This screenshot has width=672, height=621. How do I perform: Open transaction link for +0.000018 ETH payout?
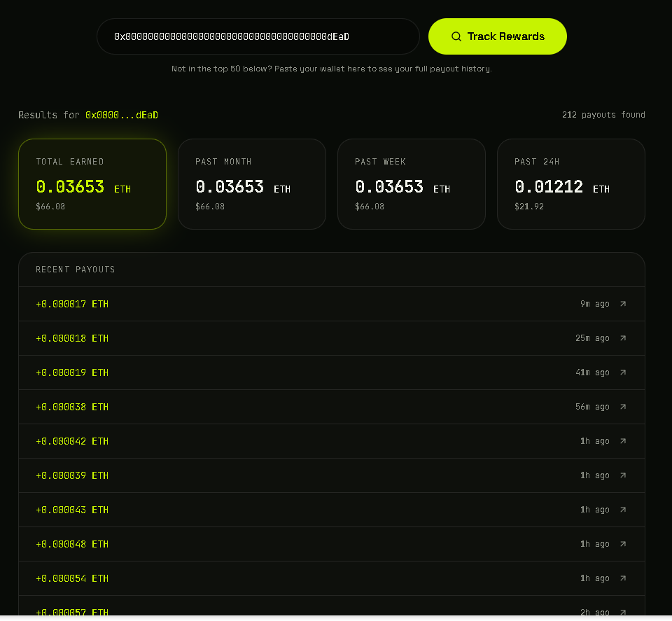point(623,338)
